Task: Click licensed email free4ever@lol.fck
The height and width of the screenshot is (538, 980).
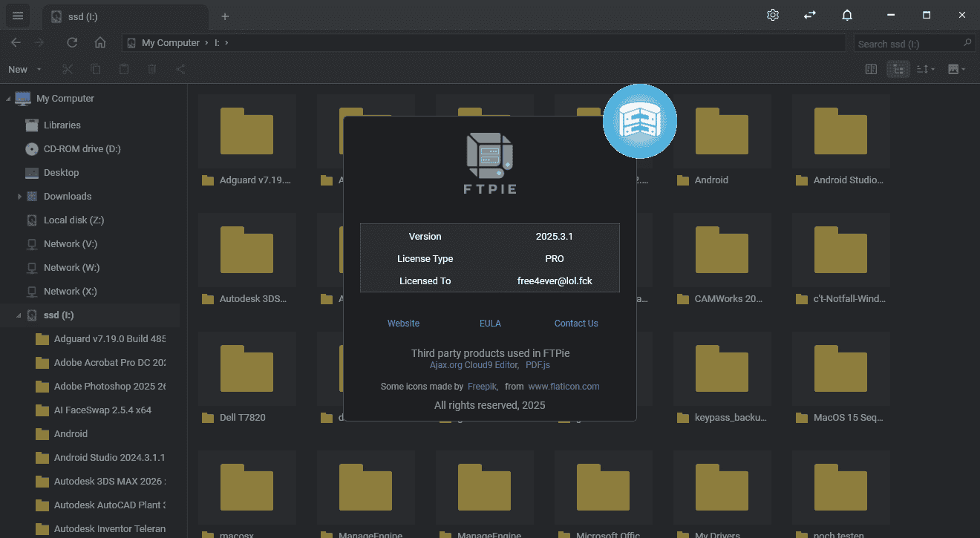Action: (555, 281)
